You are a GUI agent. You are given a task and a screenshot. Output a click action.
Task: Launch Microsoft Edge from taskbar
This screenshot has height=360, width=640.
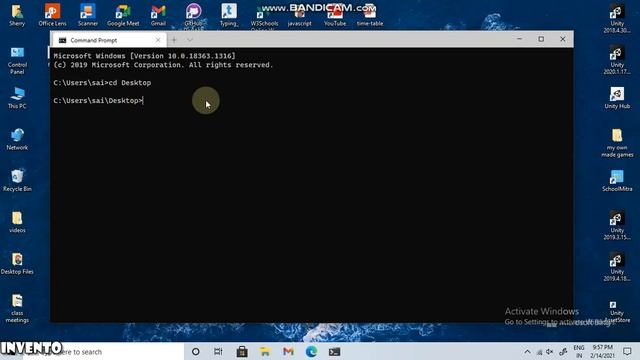click(311, 351)
